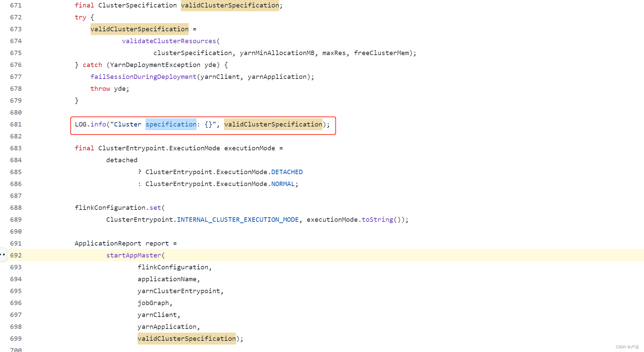The image size is (644, 352).
Task: Click 'applicationName,' argument on line 694
Action: pyautogui.click(x=169, y=279)
